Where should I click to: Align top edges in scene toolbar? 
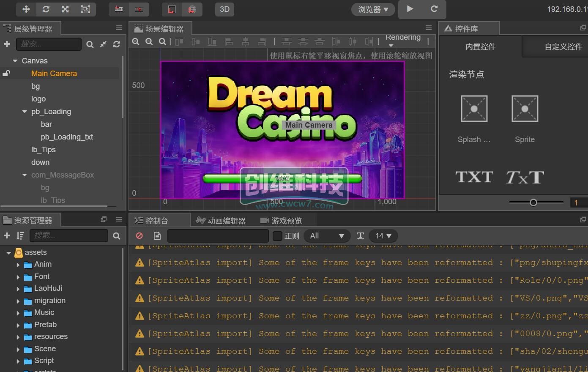tap(179, 41)
